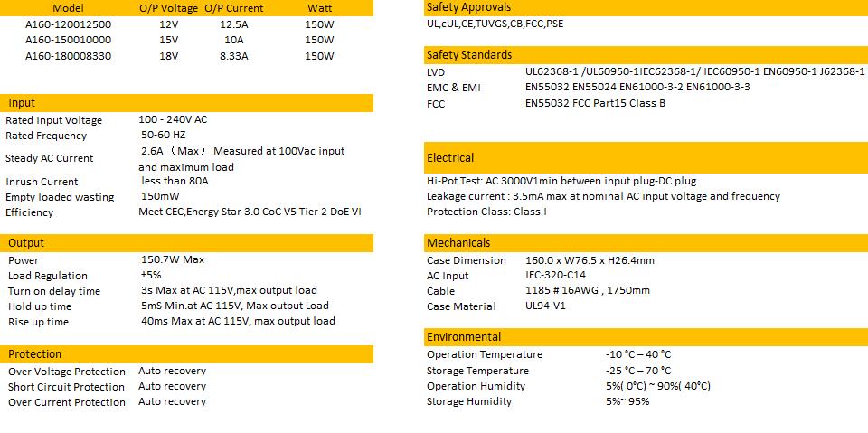Image resolution: width=868 pixels, height=433 pixels.
Task: Select the '40ms Max at AC 115V' rise text
Action: [x=196, y=321]
